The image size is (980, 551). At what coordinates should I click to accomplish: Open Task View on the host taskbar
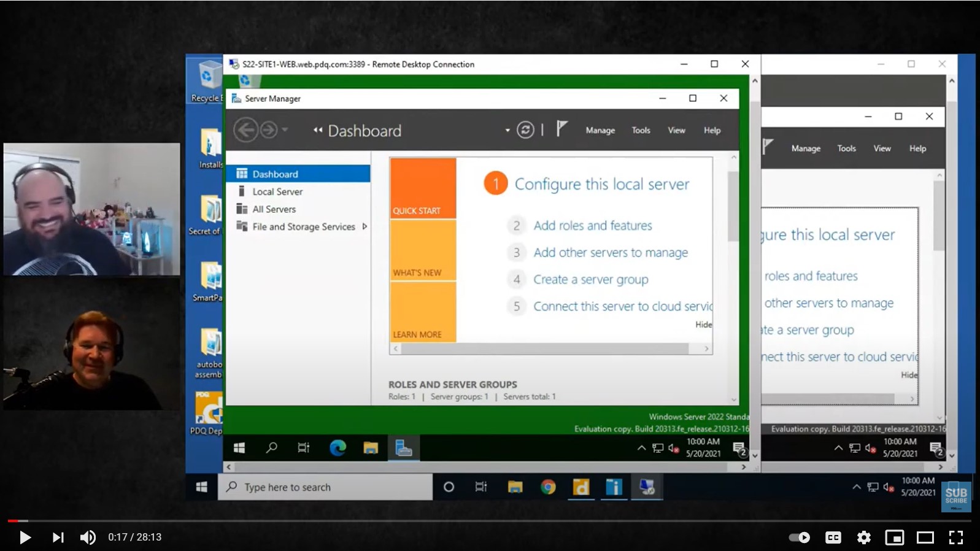pyautogui.click(x=481, y=487)
